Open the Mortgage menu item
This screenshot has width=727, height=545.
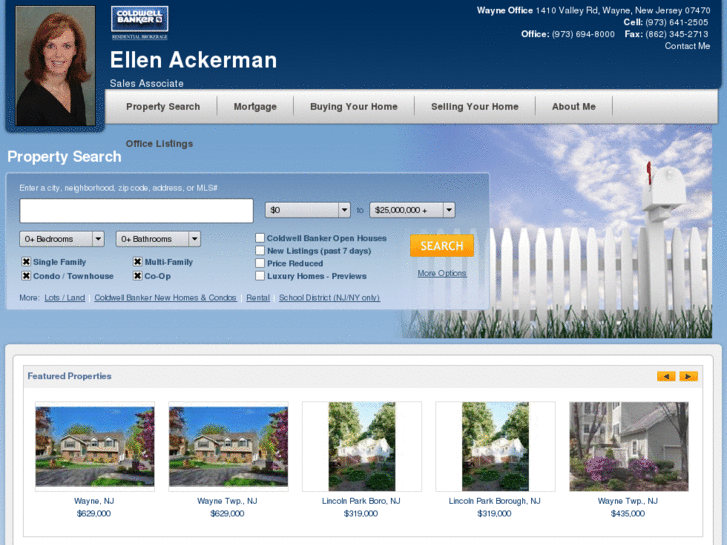point(255,107)
